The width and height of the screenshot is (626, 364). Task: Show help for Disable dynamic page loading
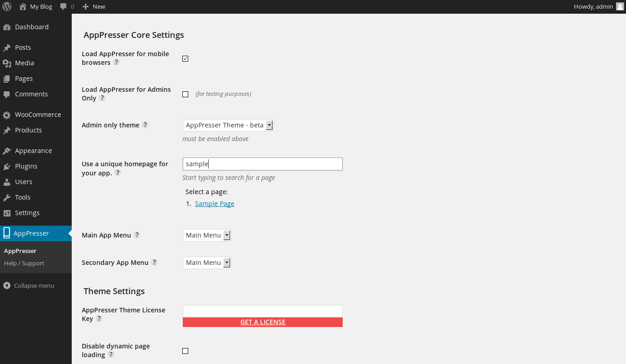click(x=111, y=354)
